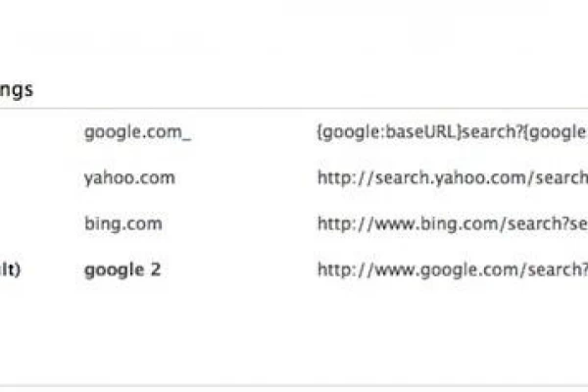Click the google.com_ keyword field
The image size is (588, 392).
137,132
